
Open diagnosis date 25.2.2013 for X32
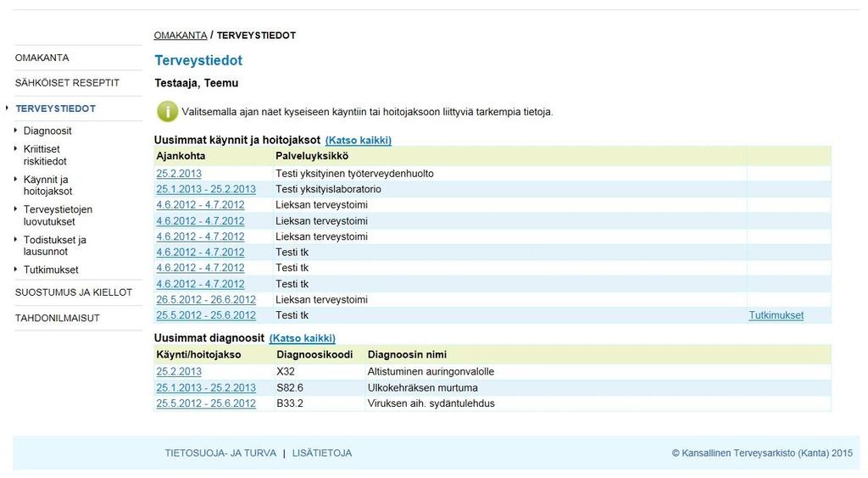[179, 371]
